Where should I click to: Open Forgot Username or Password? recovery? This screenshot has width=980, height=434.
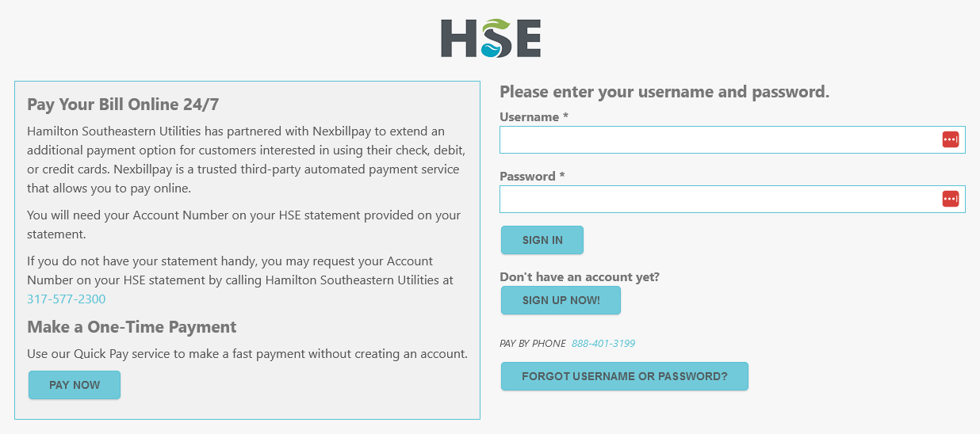[625, 376]
